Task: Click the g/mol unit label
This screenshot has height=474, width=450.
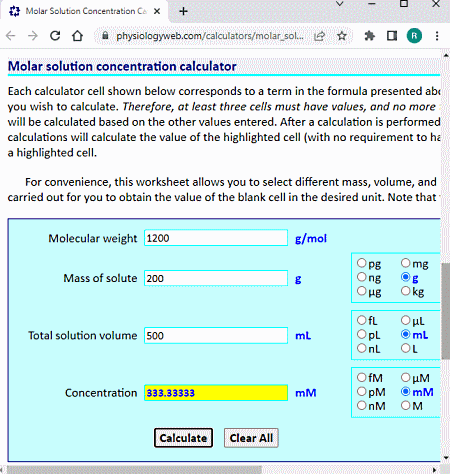Action: [x=311, y=239]
